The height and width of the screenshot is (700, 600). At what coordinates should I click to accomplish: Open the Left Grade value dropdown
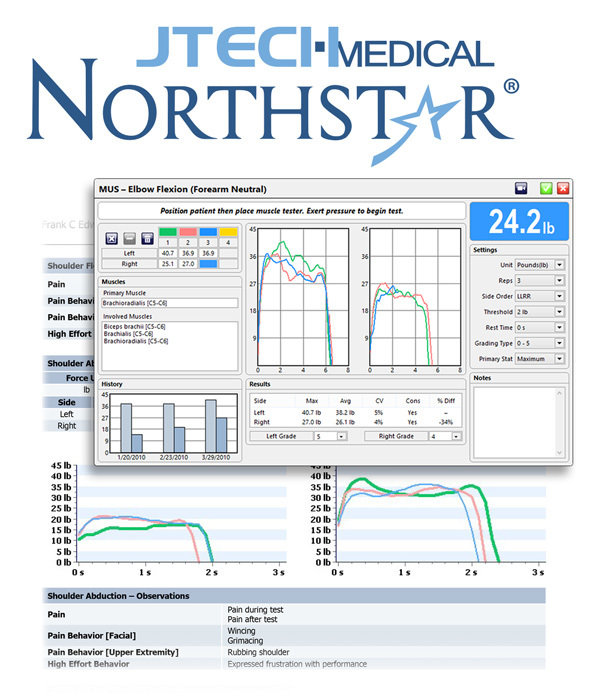342,436
